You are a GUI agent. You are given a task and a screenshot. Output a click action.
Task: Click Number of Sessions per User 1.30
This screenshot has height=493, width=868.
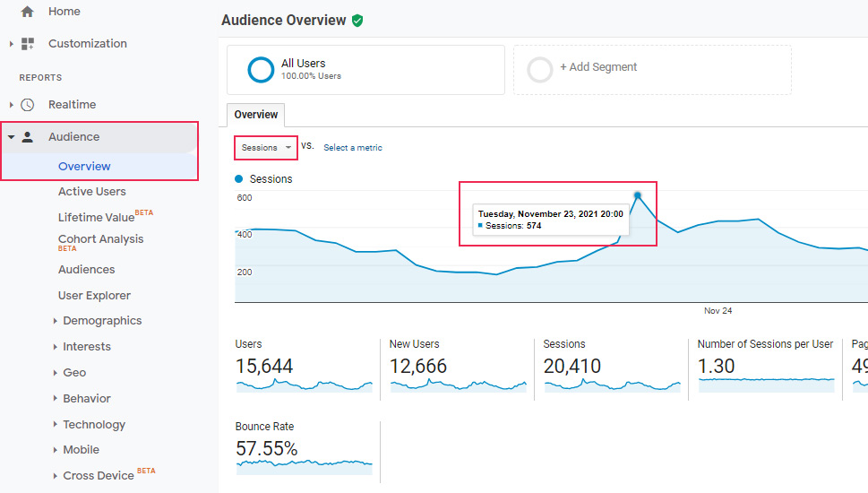coord(717,366)
